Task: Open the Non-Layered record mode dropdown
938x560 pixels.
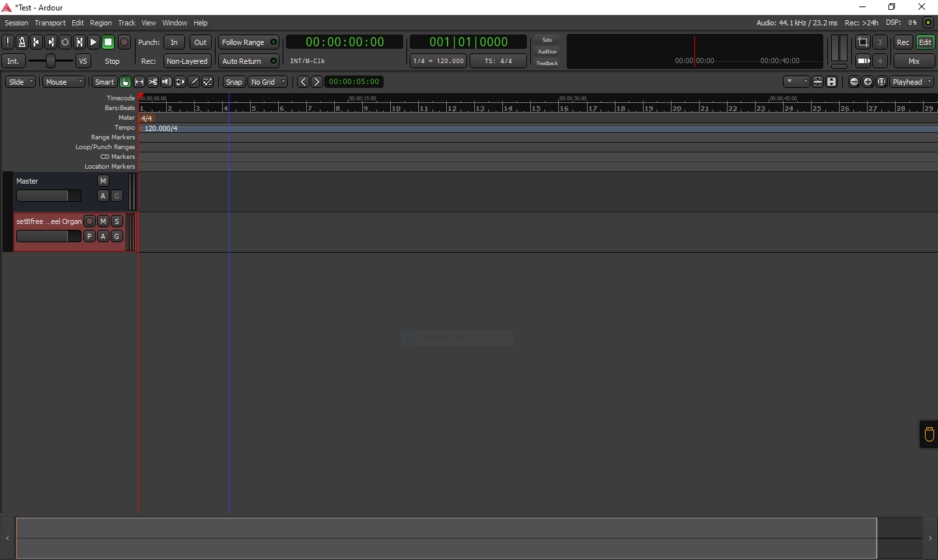Action: coord(187,61)
